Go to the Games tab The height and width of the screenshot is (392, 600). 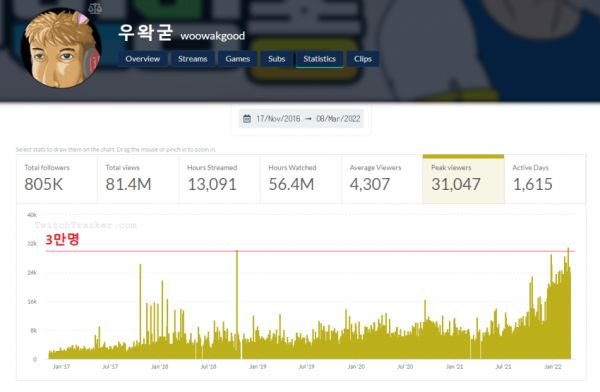point(237,59)
